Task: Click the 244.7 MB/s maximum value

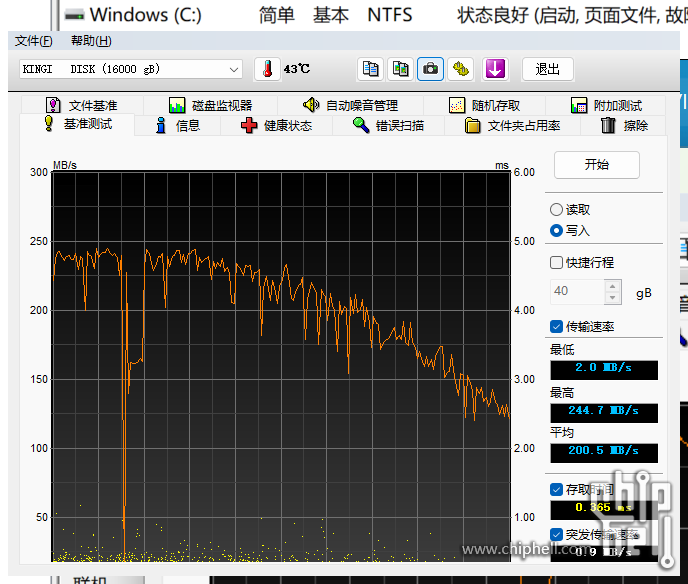Action: 604,411
